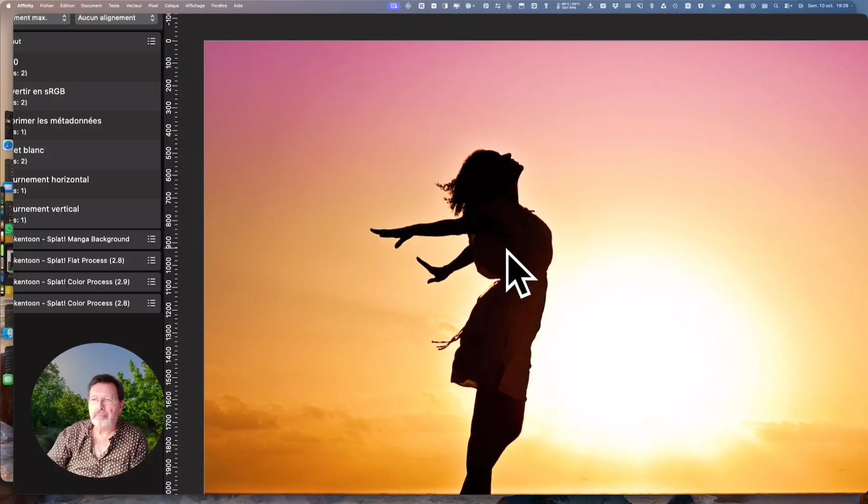
Task: Click the 1000 mark on vertical ruler
Action: (x=169, y=265)
